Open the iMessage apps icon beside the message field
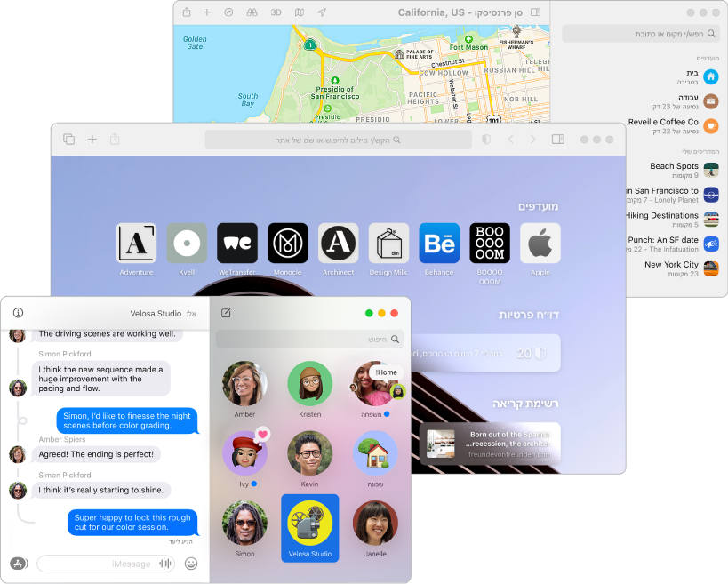Screen dimensions: 728x584 pyautogui.click(x=17, y=563)
